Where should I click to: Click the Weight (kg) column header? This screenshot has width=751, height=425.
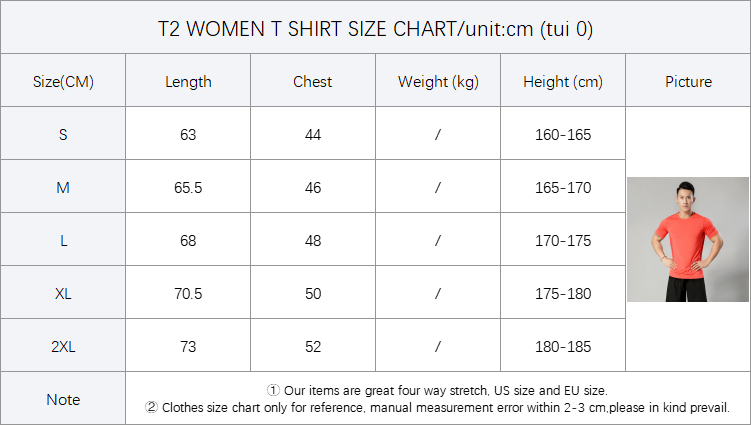pyautogui.click(x=438, y=82)
